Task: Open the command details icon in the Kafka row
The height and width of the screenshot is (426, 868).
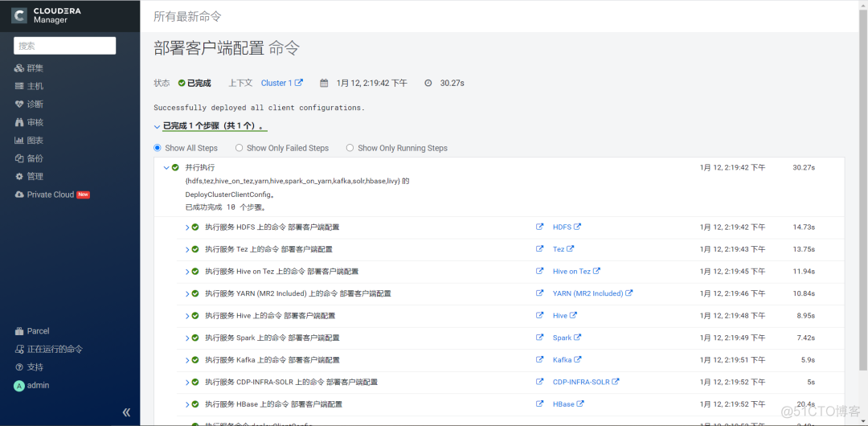Action: pyautogui.click(x=540, y=359)
